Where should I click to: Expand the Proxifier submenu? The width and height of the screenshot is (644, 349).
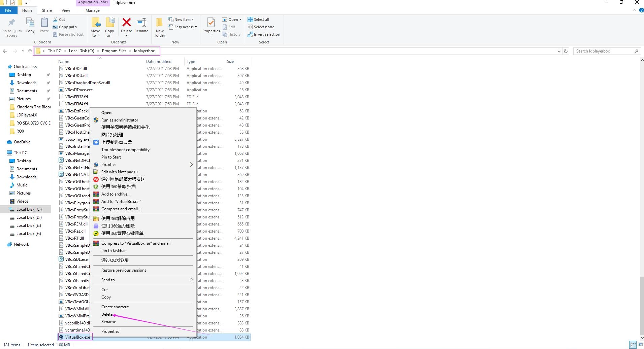(x=191, y=165)
